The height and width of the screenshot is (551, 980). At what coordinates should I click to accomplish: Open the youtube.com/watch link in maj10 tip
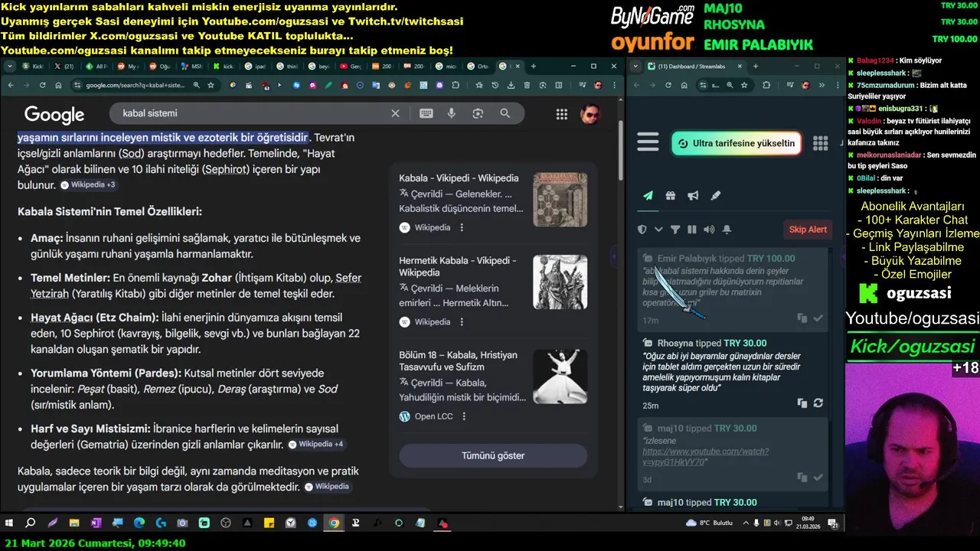705,457
